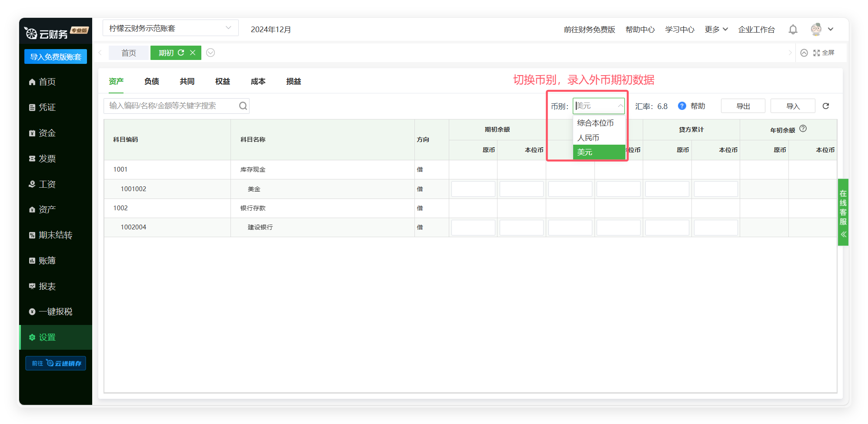The image size is (868, 424).
Task: Click the search magnifier icon
Action: (x=243, y=106)
